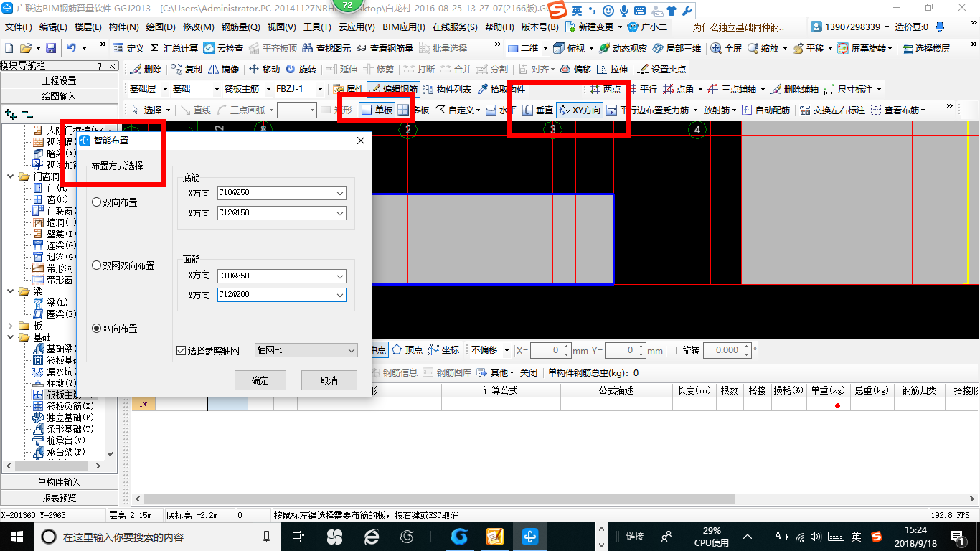The image size is (980, 551).
Task: Select 平行 parallel axis tool
Action: click(x=641, y=89)
